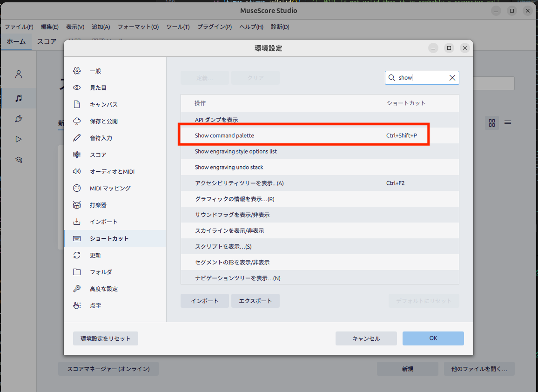Select サウンドフラグを表示/非表示 row
538x392 pixels.
click(320, 215)
